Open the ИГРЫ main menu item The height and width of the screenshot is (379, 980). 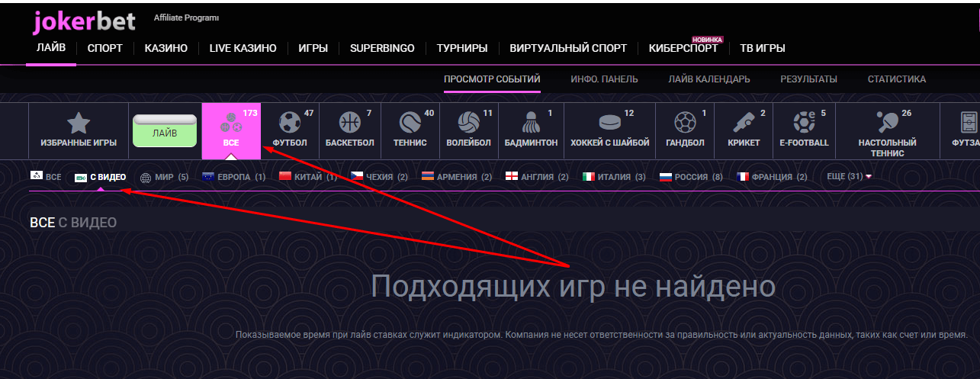point(313,48)
